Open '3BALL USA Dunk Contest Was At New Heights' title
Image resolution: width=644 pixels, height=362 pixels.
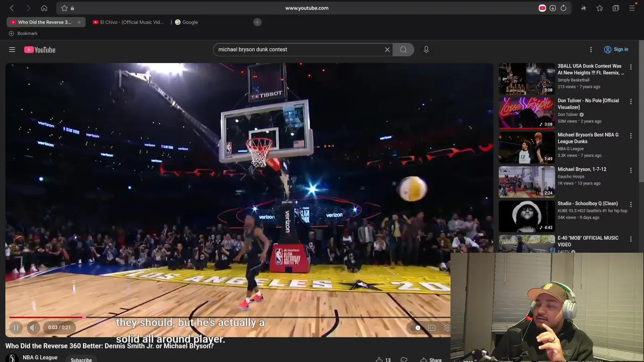[591, 69]
